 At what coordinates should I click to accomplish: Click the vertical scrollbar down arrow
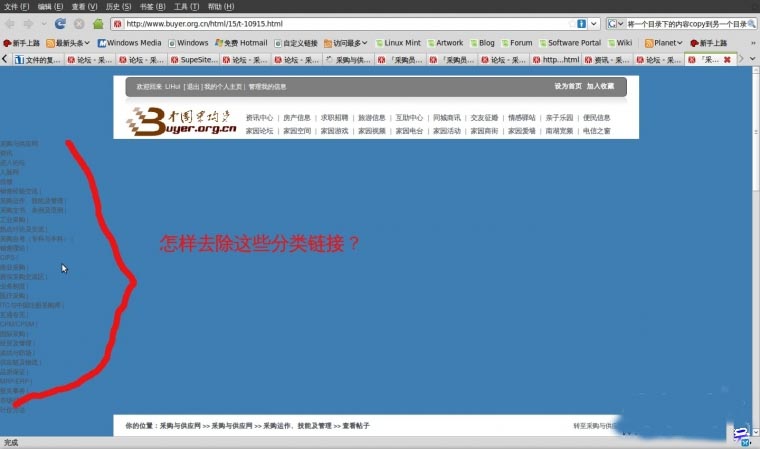click(x=756, y=432)
